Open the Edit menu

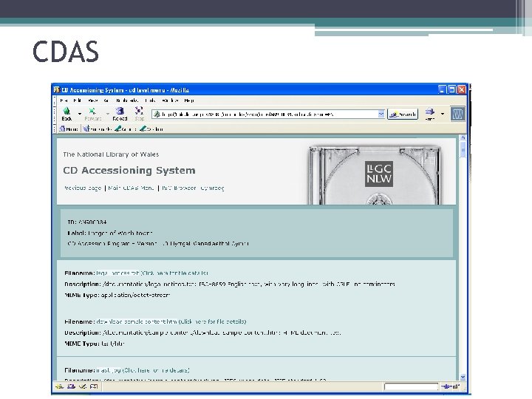click(78, 100)
